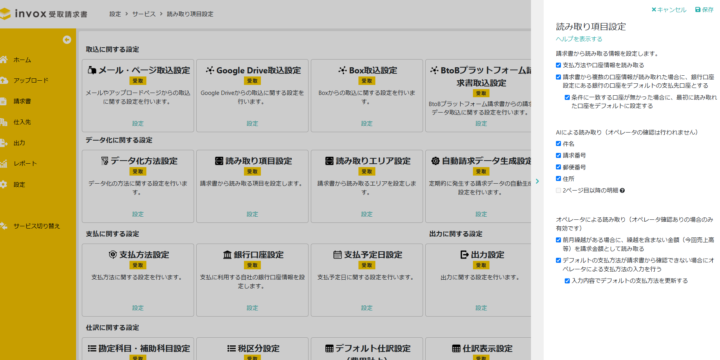Toggle the デフォルトの支払方法が請求書から確認できない checkbox
This screenshot has height=360, width=720.
[x=558, y=260]
